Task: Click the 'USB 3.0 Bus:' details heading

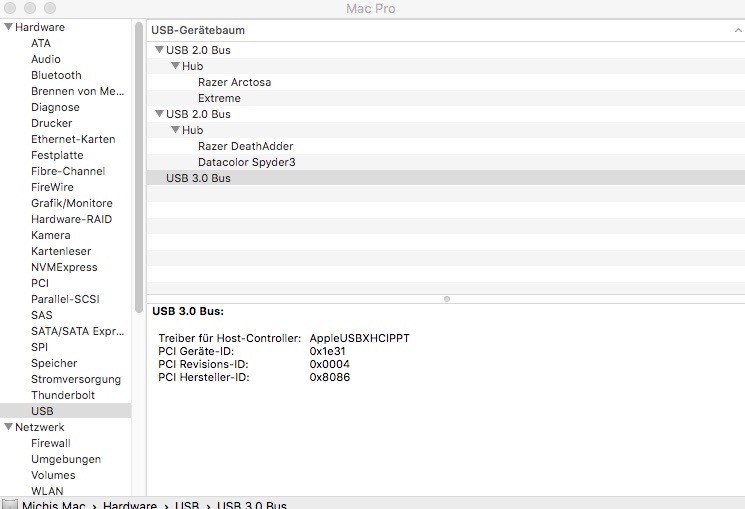Action: coord(188,311)
